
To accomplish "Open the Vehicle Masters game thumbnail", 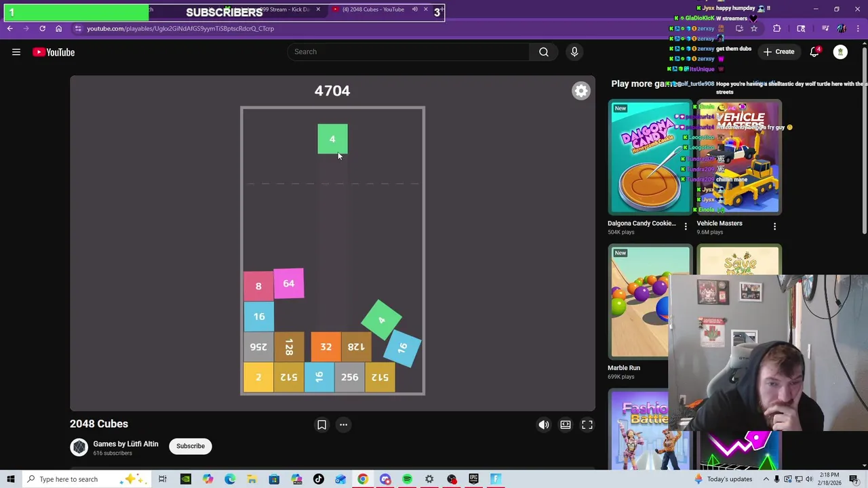I will [x=739, y=157].
